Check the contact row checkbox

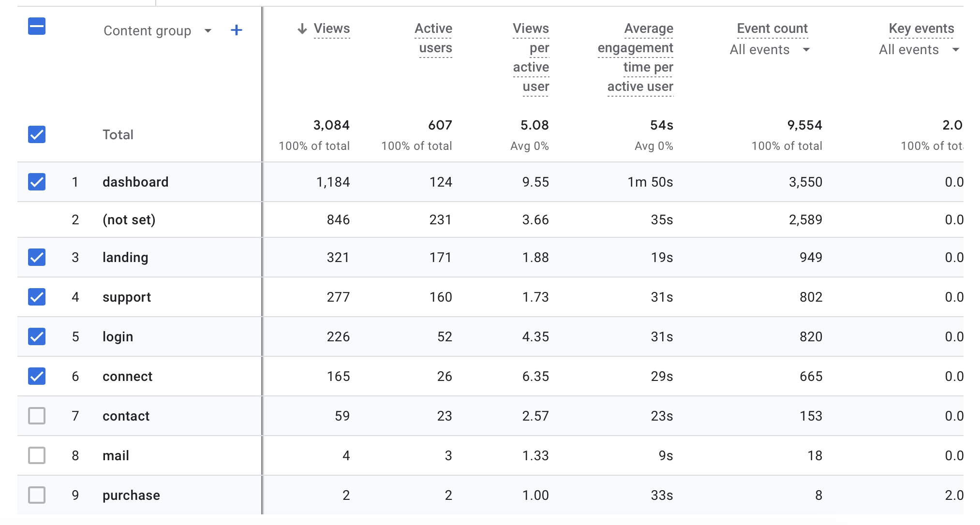tap(37, 416)
